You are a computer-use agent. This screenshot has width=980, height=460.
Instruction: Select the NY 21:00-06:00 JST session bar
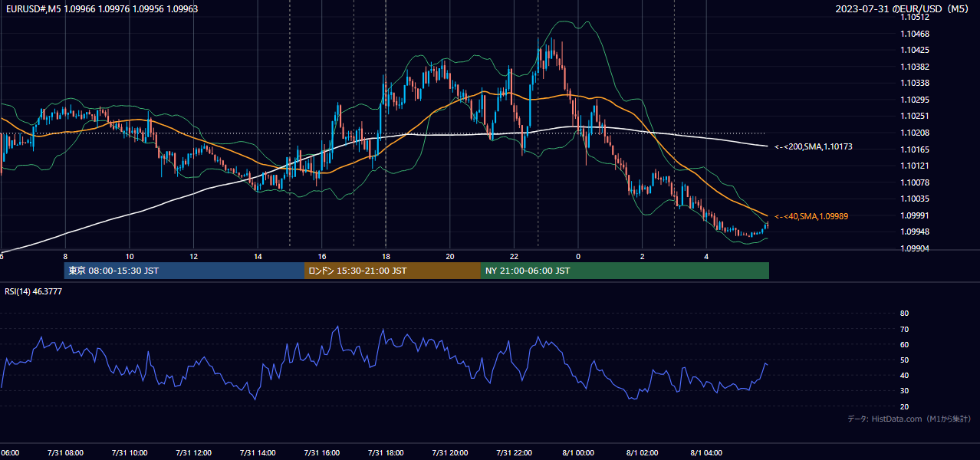[x=625, y=271]
